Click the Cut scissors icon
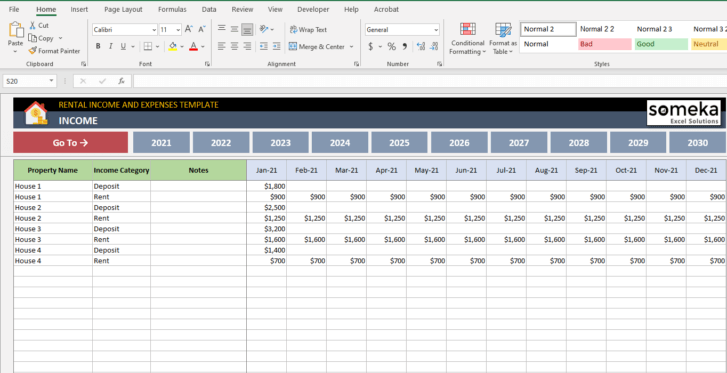 32,26
